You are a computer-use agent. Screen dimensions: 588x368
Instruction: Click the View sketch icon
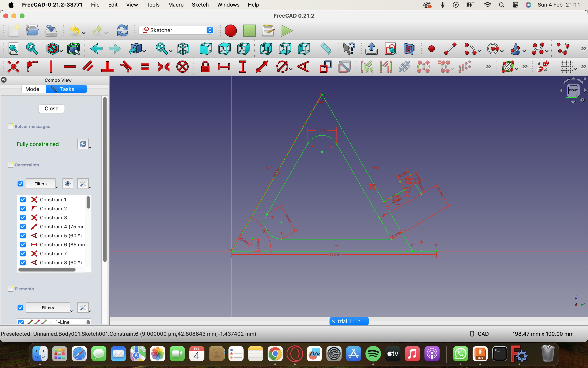pos(390,49)
